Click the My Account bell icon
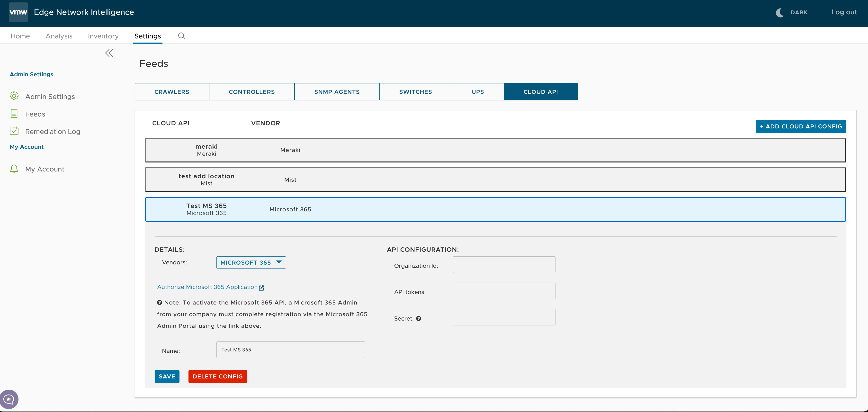 tap(14, 168)
